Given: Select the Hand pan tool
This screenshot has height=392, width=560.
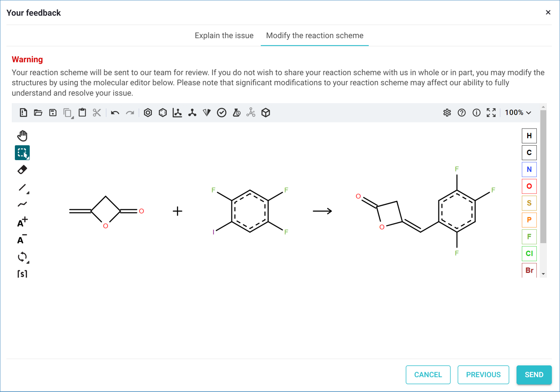Looking at the screenshot, I should pyautogui.click(x=22, y=136).
